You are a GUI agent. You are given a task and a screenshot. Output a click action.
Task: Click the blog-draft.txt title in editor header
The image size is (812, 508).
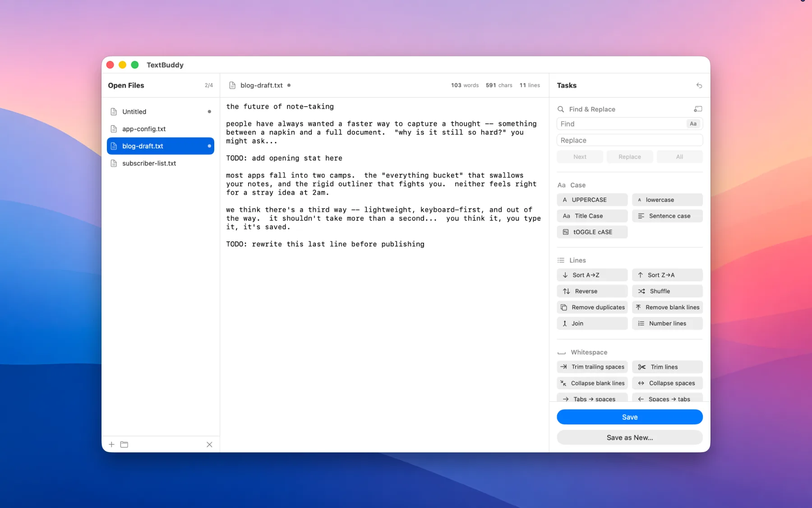pos(262,85)
